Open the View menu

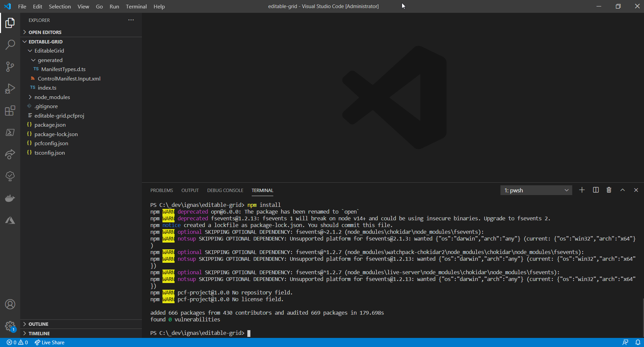(x=83, y=6)
